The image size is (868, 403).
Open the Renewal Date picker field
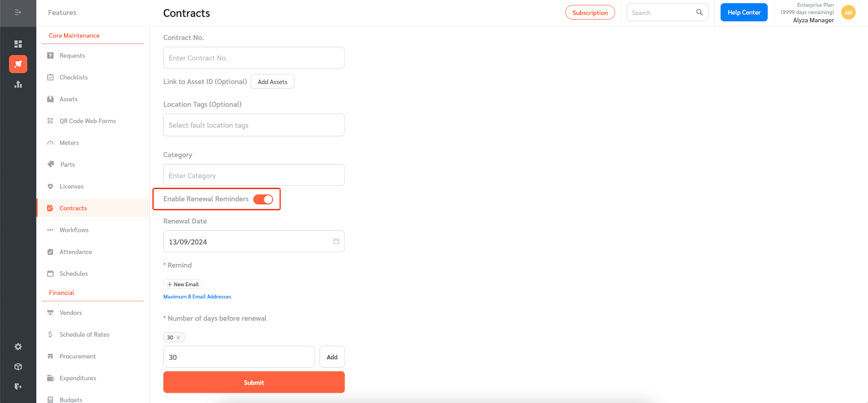tap(254, 241)
